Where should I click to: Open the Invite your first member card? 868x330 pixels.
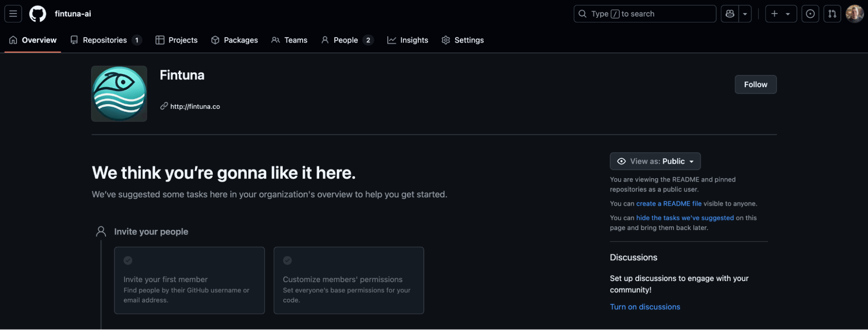tap(189, 281)
